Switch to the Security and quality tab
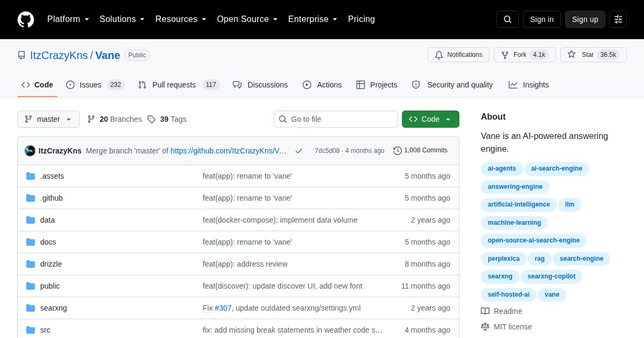 [452, 85]
